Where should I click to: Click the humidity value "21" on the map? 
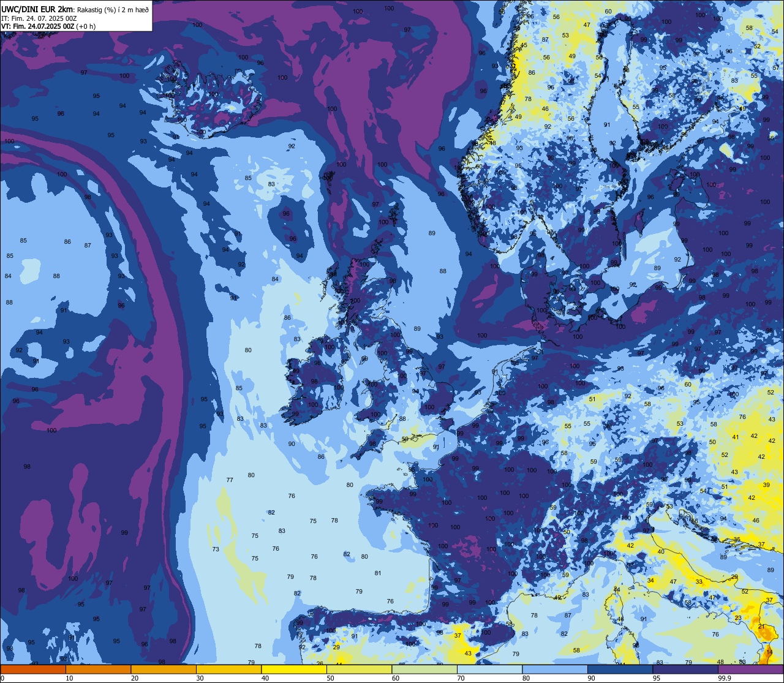click(x=762, y=627)
